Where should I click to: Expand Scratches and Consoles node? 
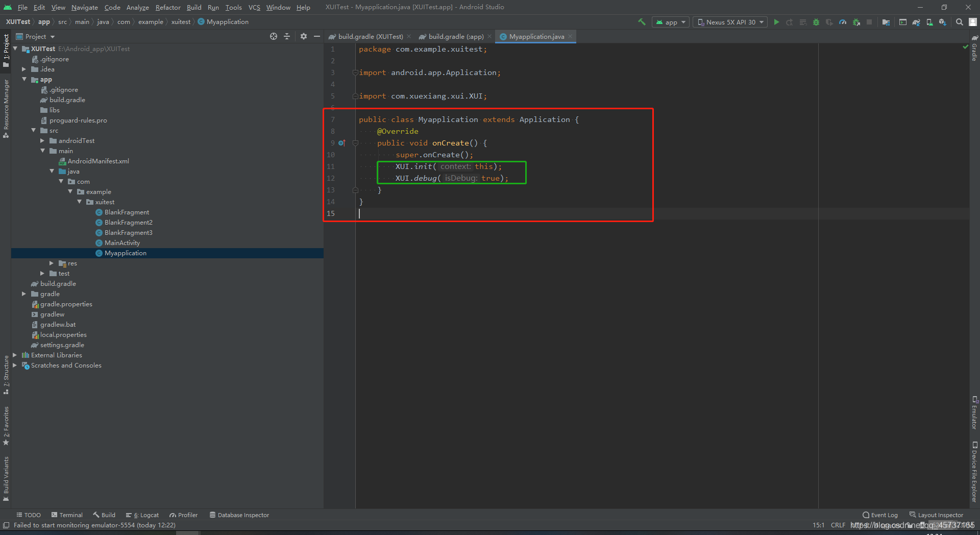[14, 365]
